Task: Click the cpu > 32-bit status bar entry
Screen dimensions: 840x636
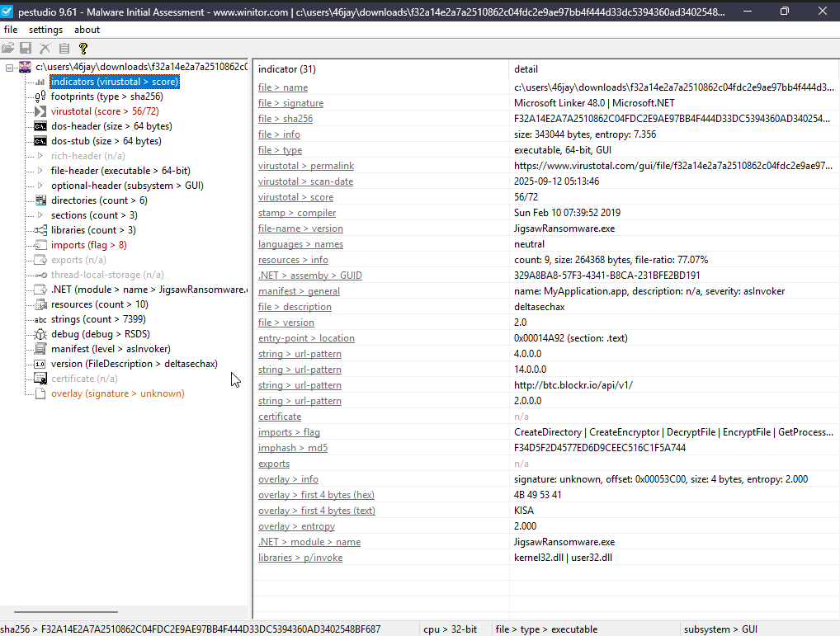Action: click(450, 629)
